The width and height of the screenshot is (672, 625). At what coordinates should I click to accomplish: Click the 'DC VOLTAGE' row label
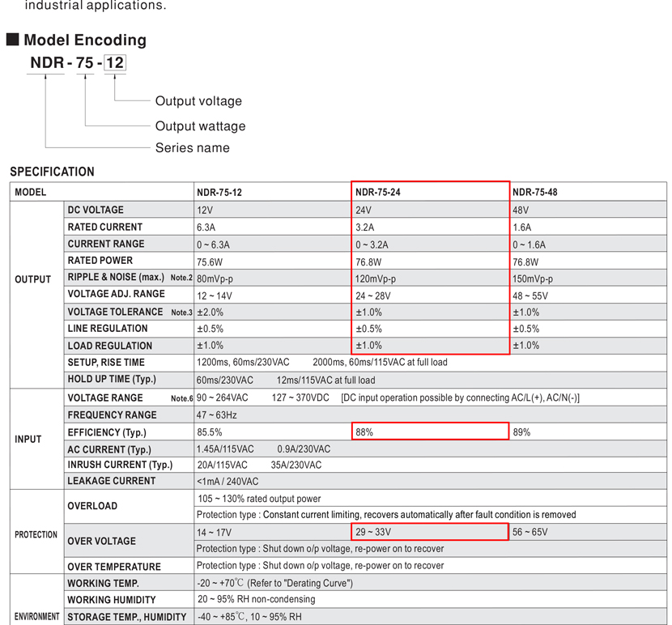tap(96, 210)
